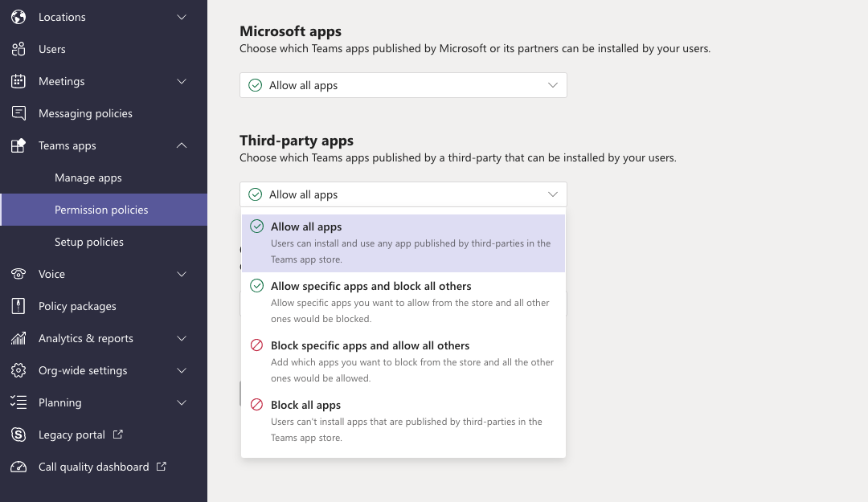Click description text under Block all apps
The height and width of the screenshot is (502, 868).
[407, 430]
